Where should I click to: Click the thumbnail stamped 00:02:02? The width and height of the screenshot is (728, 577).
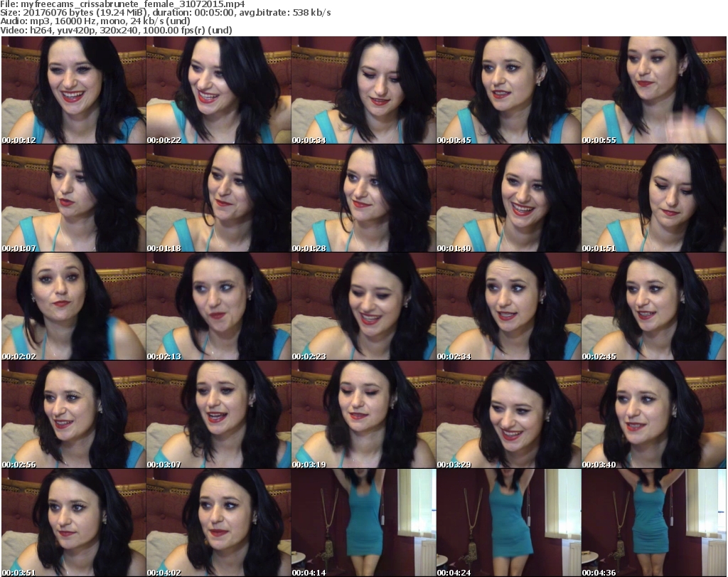pyautogui.click(x=74, y=307)
